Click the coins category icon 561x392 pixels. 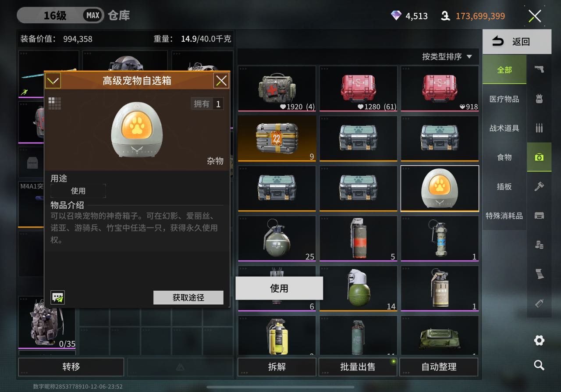coord(539,245)
